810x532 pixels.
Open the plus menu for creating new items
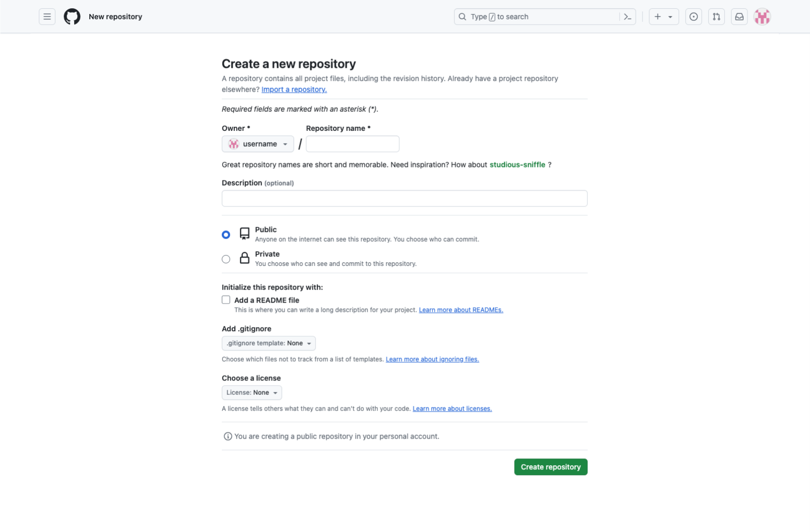(663, 16)
